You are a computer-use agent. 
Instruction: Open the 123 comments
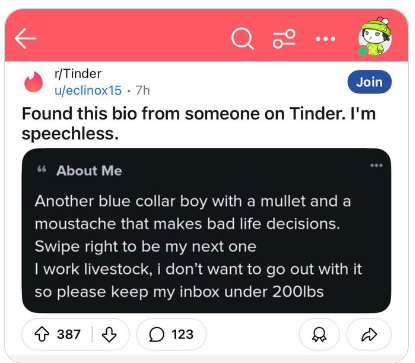[x=171, y=334]
